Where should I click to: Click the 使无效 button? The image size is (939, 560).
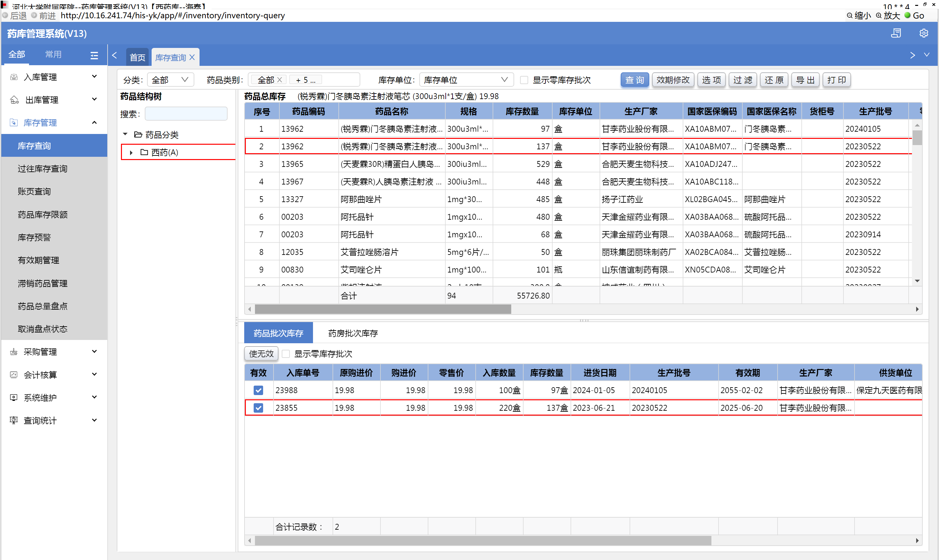(261, 354)
